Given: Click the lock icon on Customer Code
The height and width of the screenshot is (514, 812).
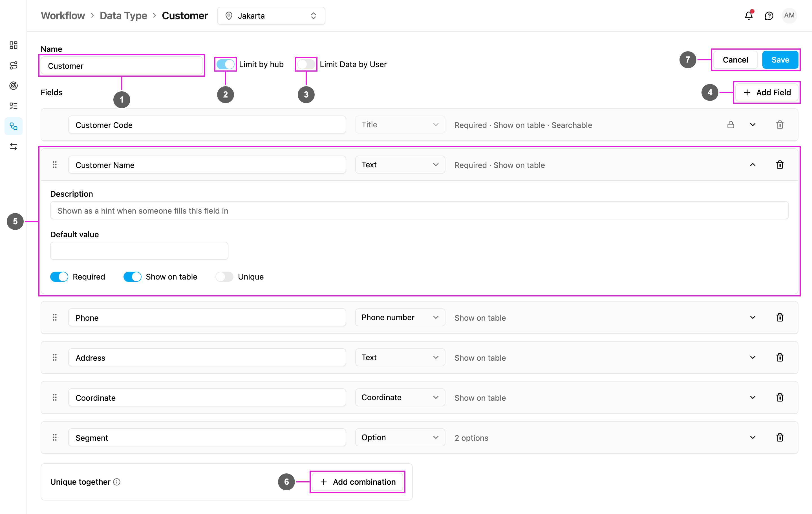Looking at the screenshot, I should click(731, 125).
